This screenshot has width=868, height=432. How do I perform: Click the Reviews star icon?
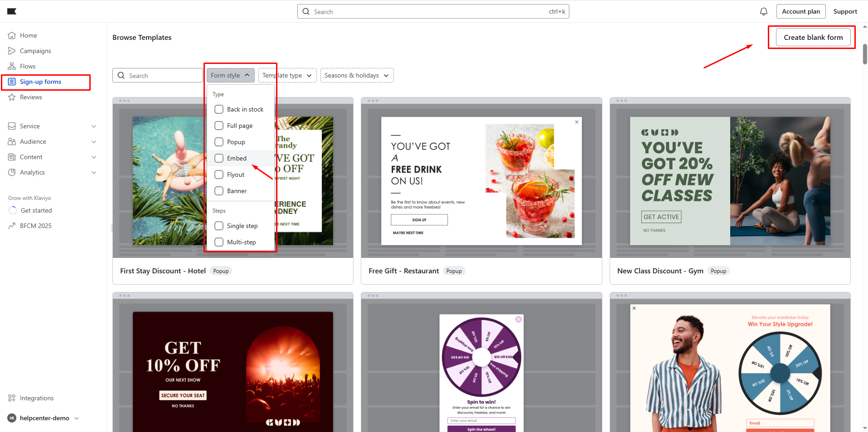[x=12, y=97]
